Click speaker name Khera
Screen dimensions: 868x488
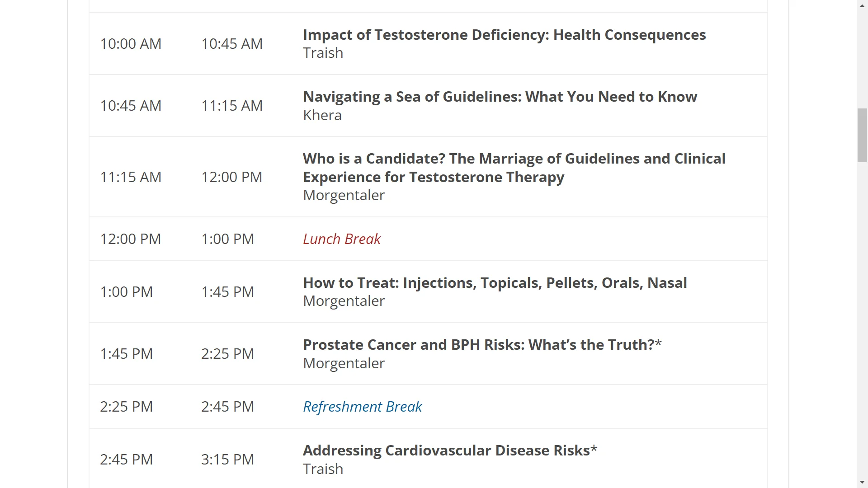coord(322,115)
